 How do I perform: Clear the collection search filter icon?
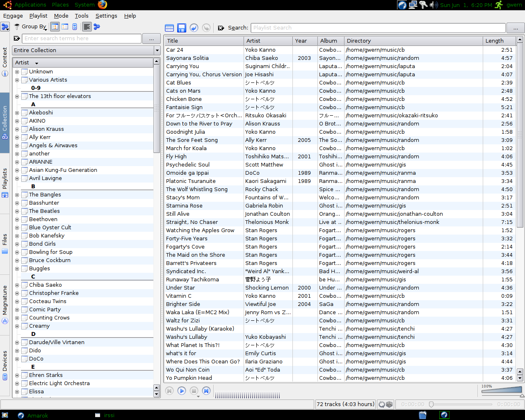point(17,39)
